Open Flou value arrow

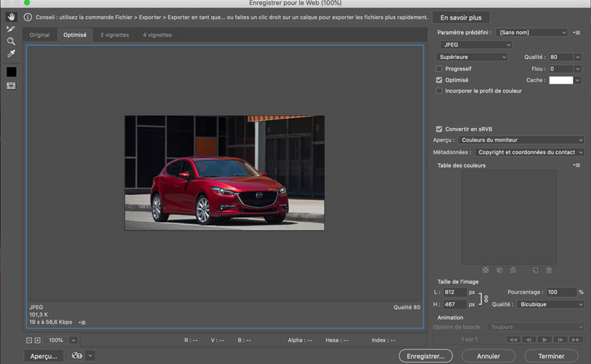[577, 68]
